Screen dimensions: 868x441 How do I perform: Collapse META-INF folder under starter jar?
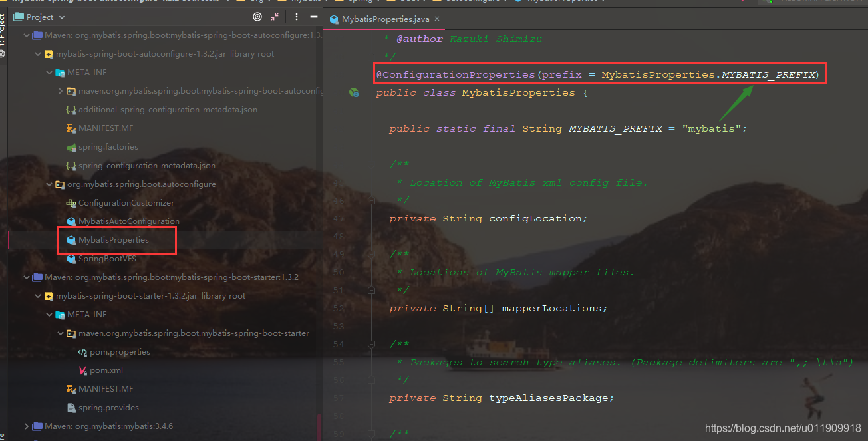[49, 314]
